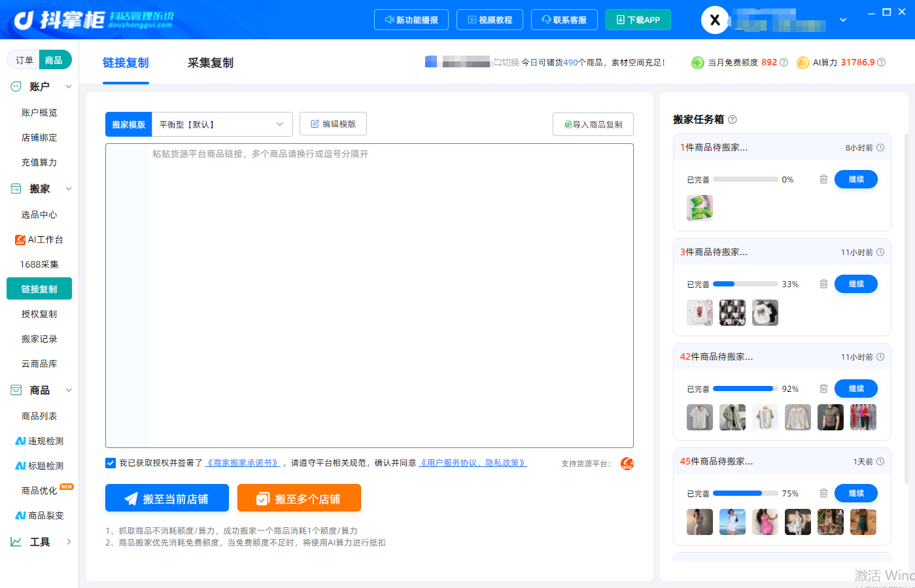Viewport: 915px width, 588px height.
Task: Open help icon next to 搬家任务箱
Action: pos(733,120)
